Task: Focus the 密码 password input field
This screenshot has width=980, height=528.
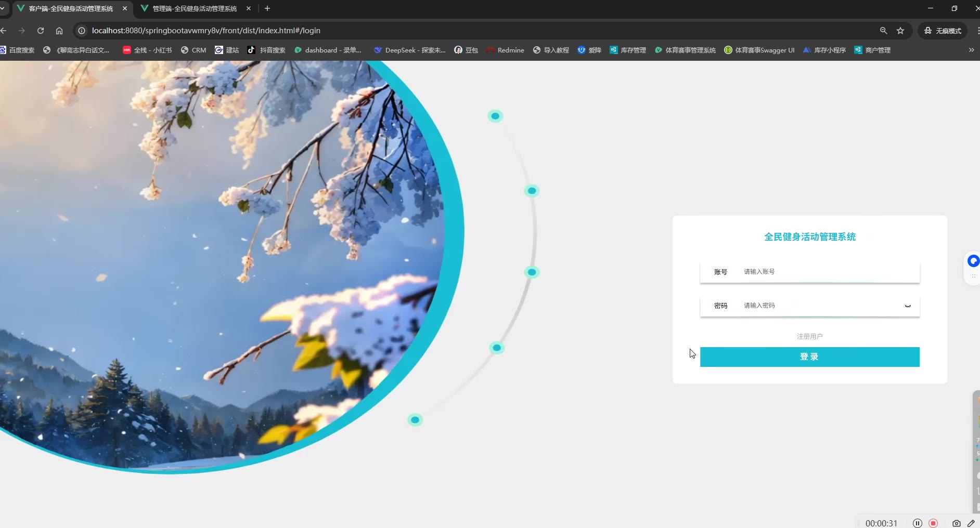Action: (x=822, y=306)
